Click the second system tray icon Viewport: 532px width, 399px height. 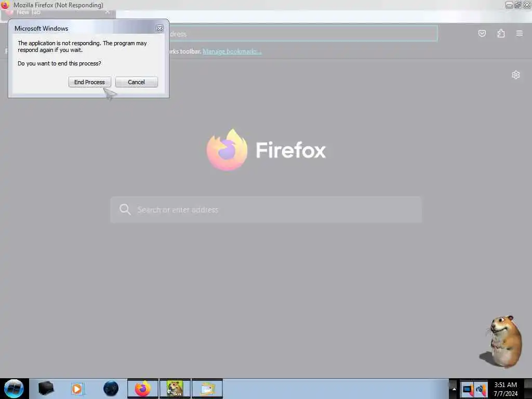click(x=481, y=389)
